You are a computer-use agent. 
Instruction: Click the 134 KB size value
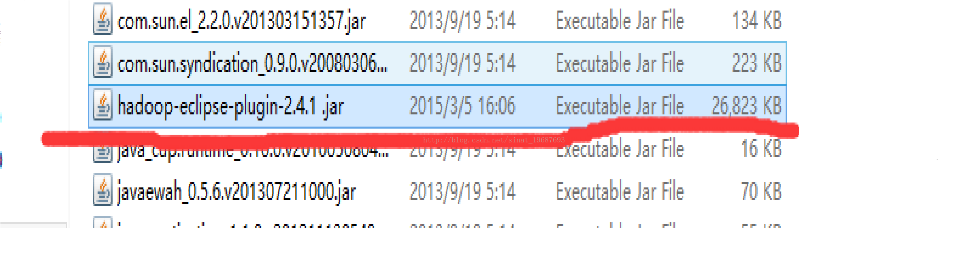coord(757,20)
